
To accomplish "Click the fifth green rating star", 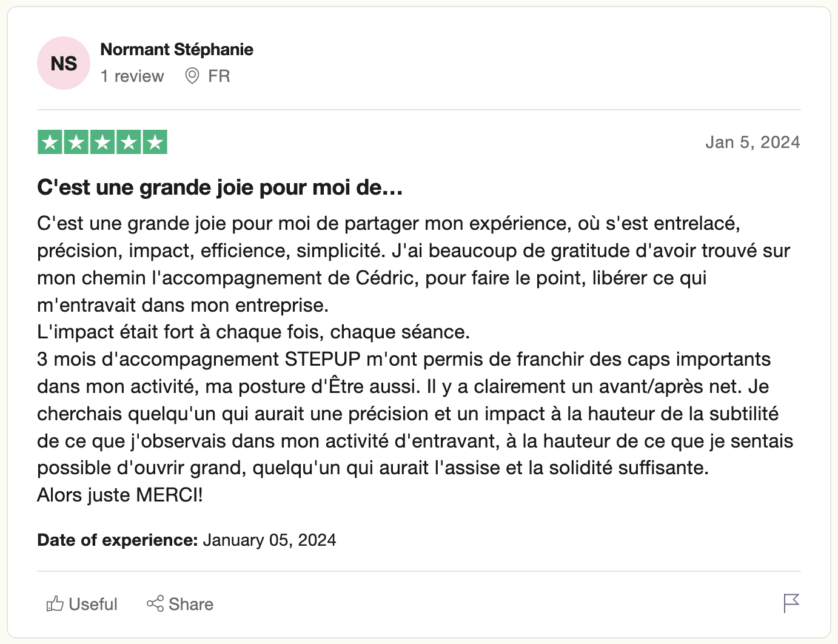I will (155, 143).
